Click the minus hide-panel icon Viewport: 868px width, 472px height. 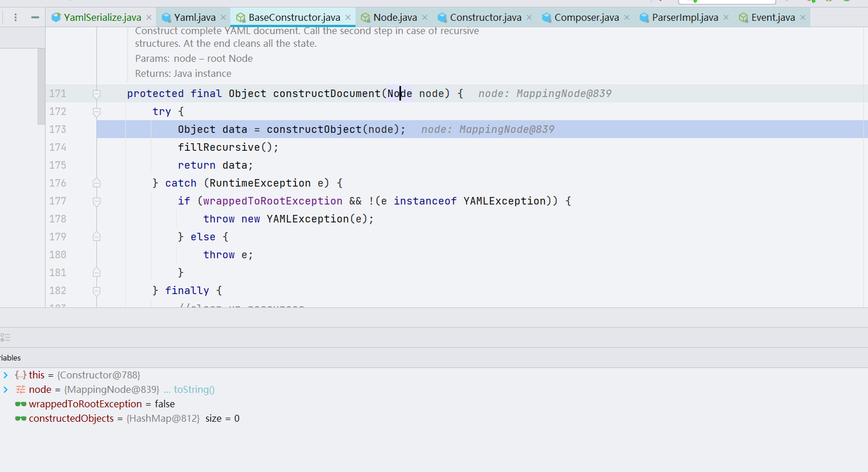[35, 17]
